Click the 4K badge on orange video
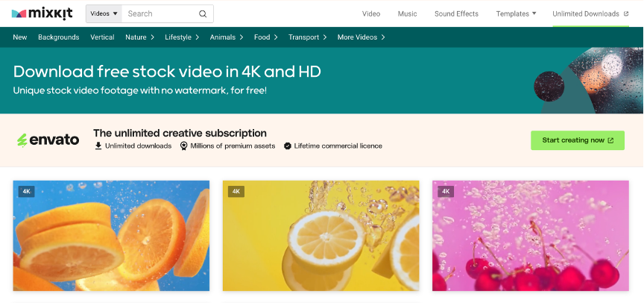The width and height of the screenshot is (644, 303). [27, 191]
